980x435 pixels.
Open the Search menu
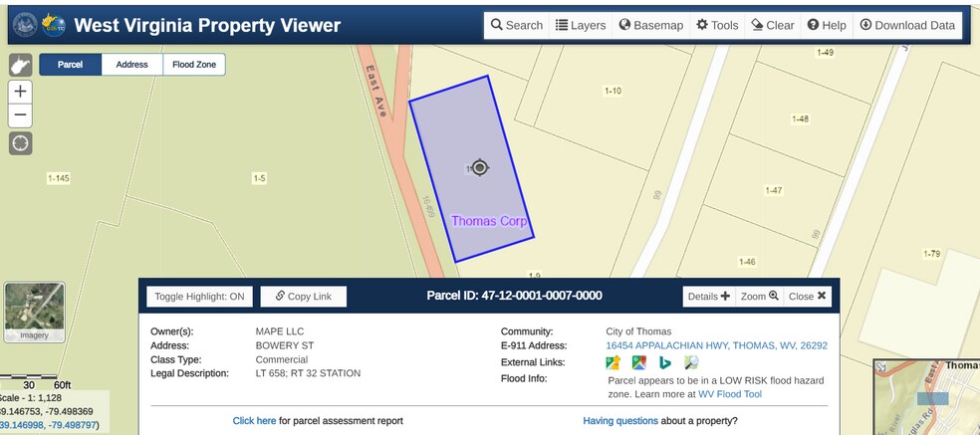point(516,25)
